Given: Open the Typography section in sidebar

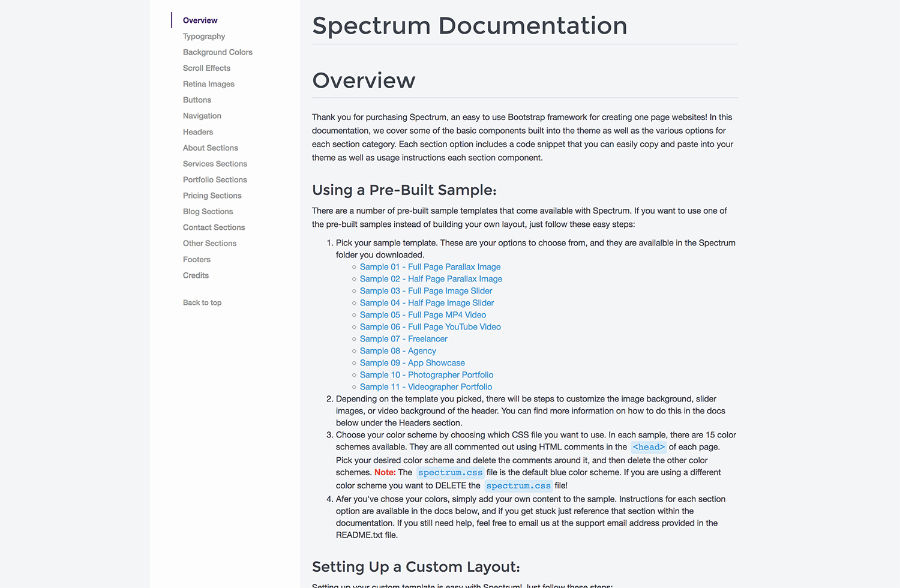Looking at the screenshot, I should point(204,37).
